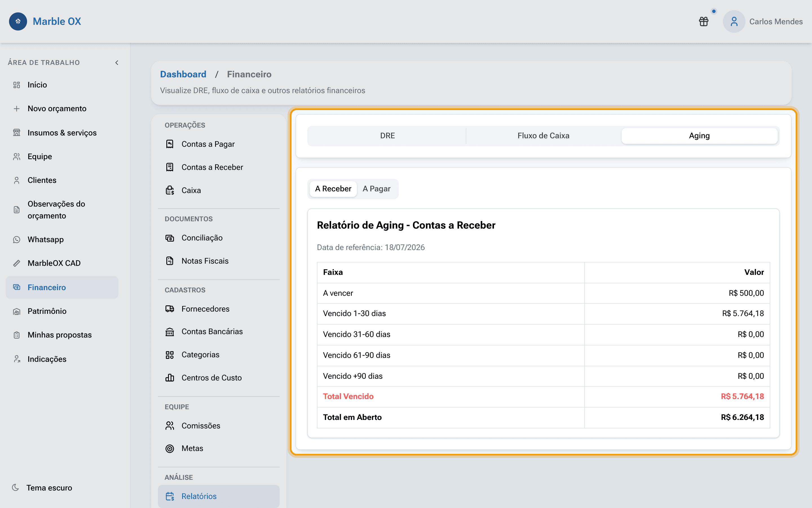Click the Observações do orçamento document icon
The image size is (812, 508).
(16, 210)
